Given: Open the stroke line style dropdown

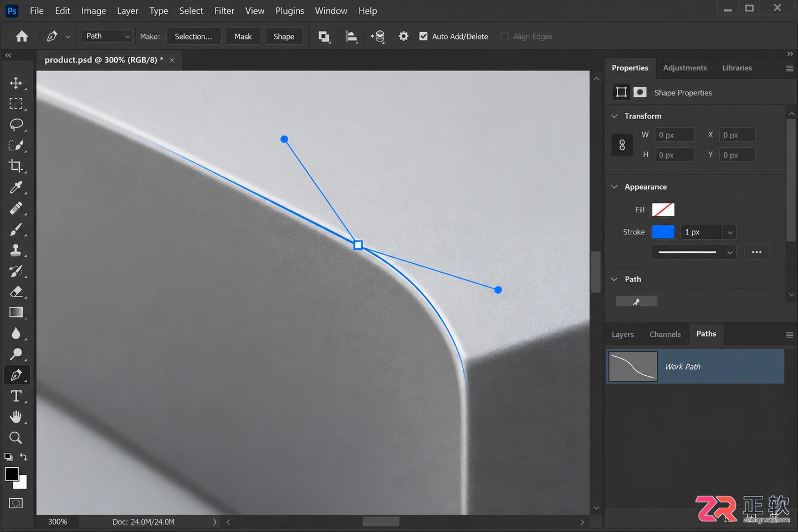Looking at the screenshot, I should tap(693, 252).
